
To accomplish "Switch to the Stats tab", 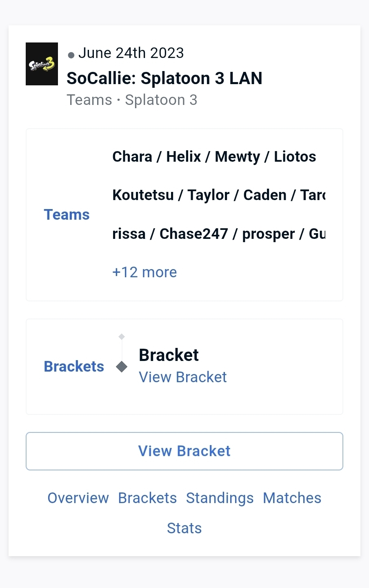I will tap(184, 528).
